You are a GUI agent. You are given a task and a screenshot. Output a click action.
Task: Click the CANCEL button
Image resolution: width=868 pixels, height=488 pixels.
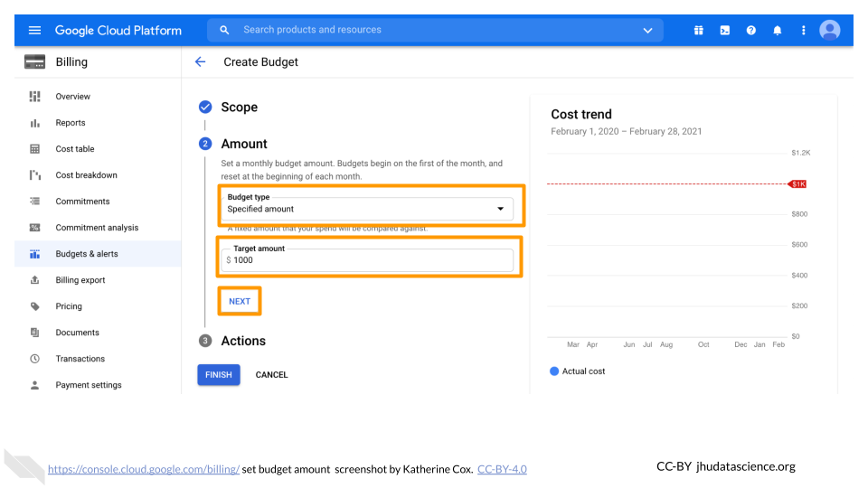click(271, 374)
